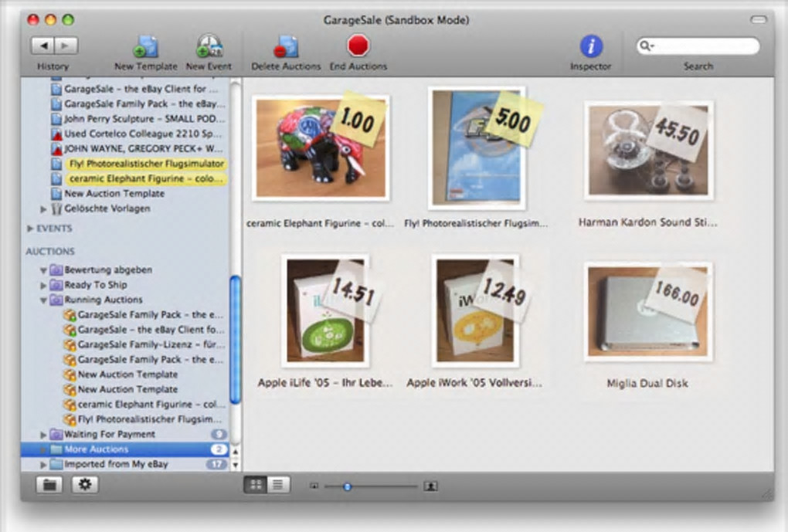Viewport: 788px width, 532px height.
Task: Select GaragaSale Family Pack template row
Action: click(x=124, y=104)
